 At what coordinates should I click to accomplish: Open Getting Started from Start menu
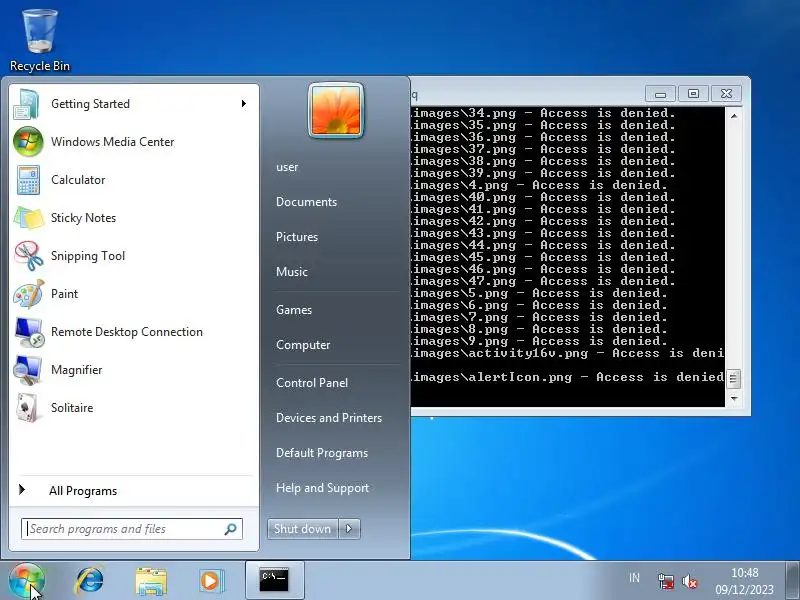(x=134, y=104)
